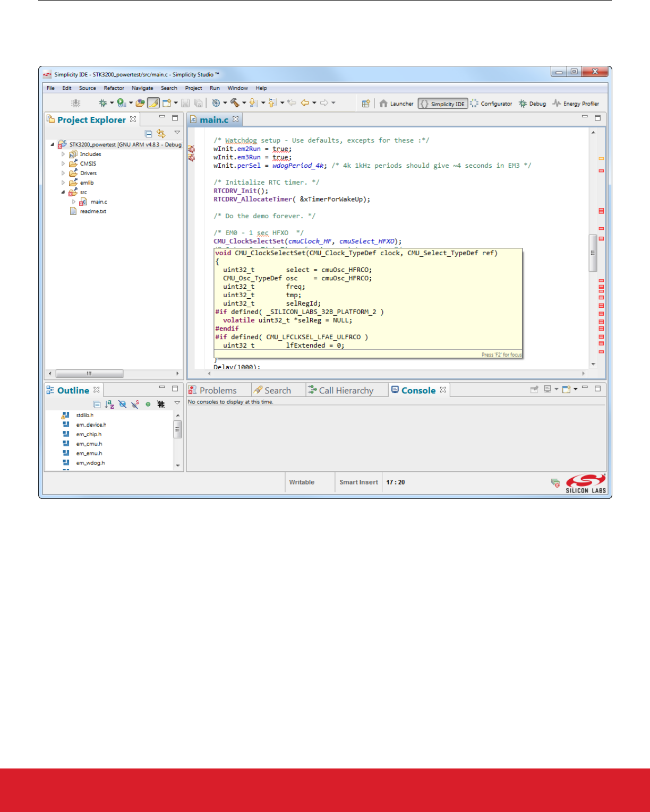Switch to the Problems tab
The image size is (650, 812).
(212, 390)
